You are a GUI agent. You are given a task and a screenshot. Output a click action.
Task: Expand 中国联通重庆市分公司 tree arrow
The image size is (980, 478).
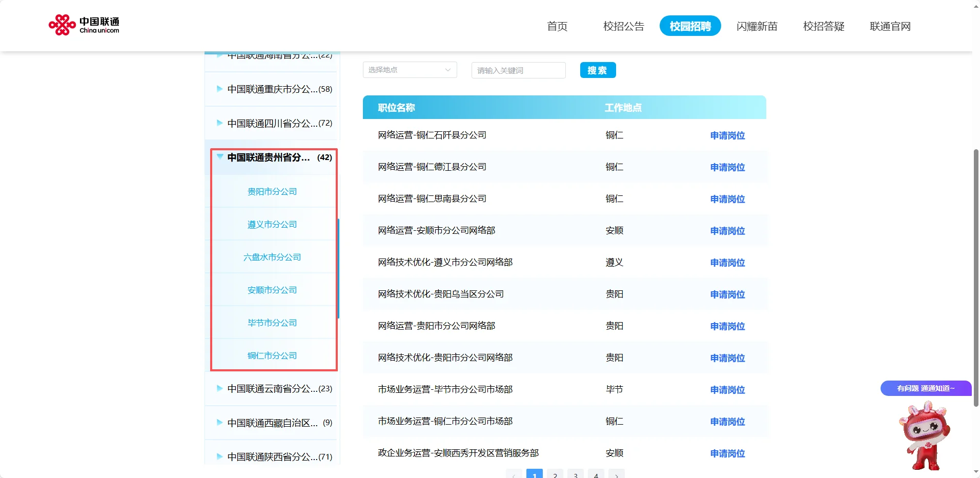point(219,89)
